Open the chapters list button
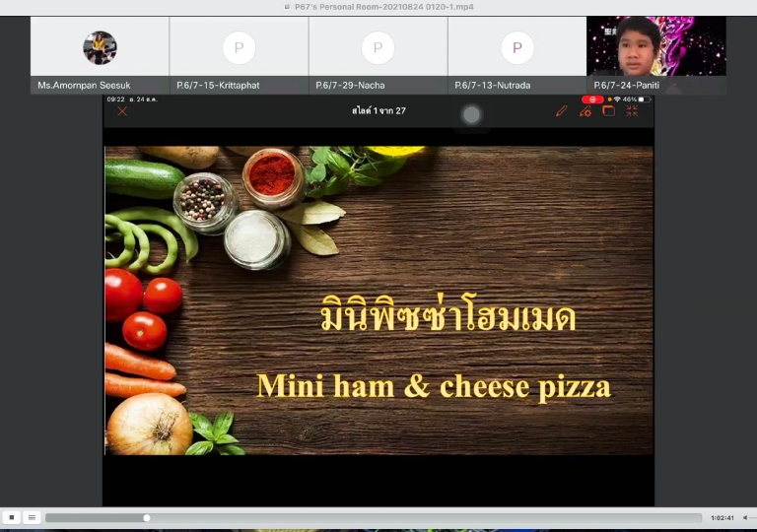 [x=32, y=517]
